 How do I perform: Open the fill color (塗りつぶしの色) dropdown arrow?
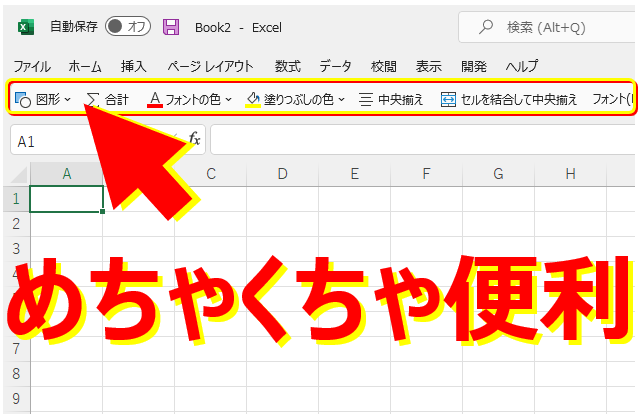coord(341,99)
